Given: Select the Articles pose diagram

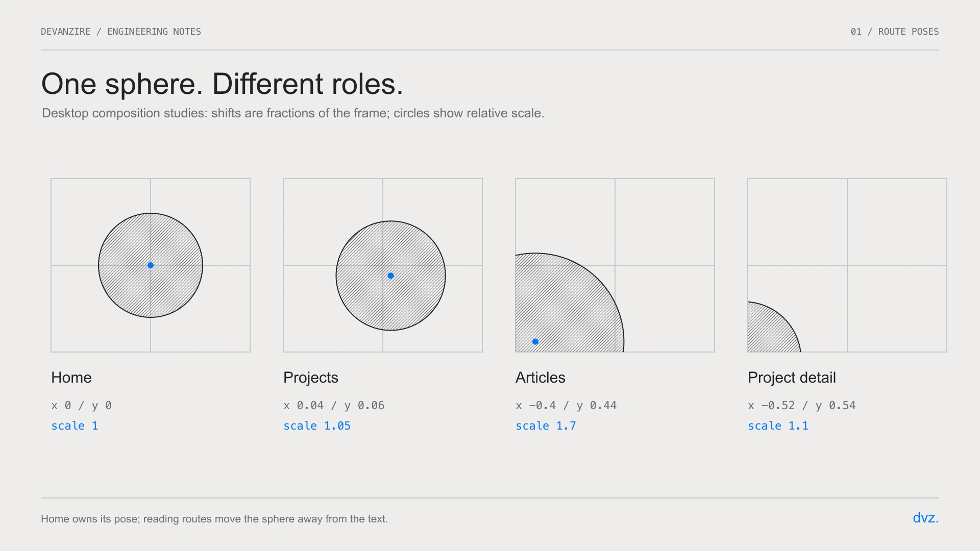Looking at the screenshot, I should click(x=615, y=265).
